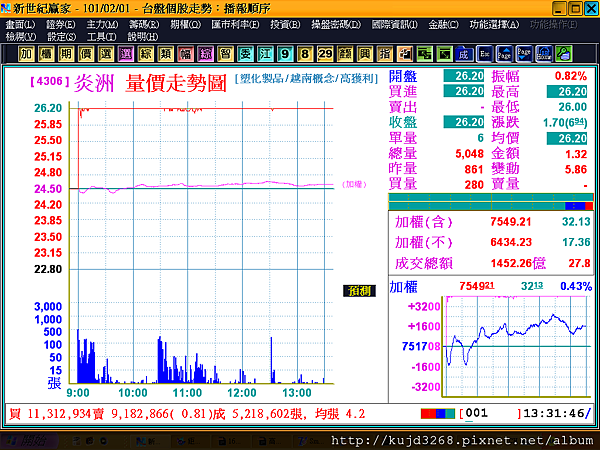The image size is (600, 450).
Task: Click the 最低 value 26.00
Action: pyautogui.click(x=572, y=107)
